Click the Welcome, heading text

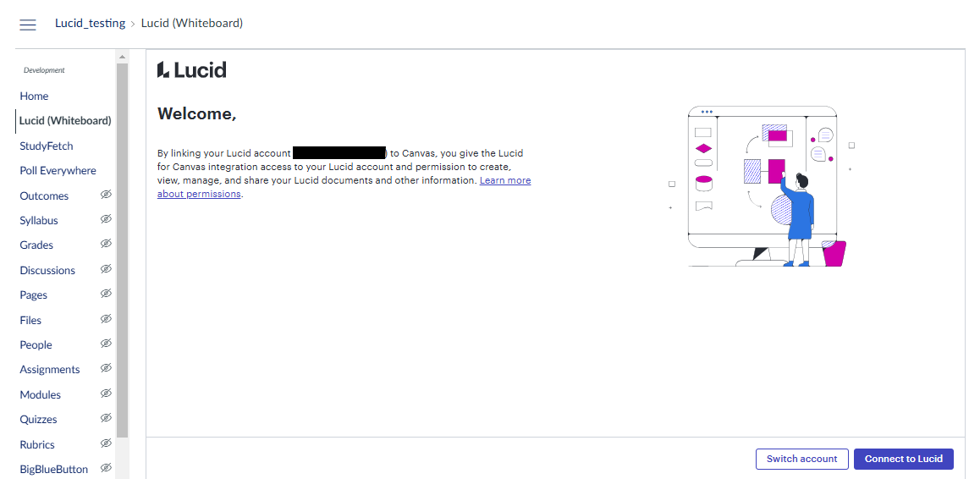tap(197, 113)
